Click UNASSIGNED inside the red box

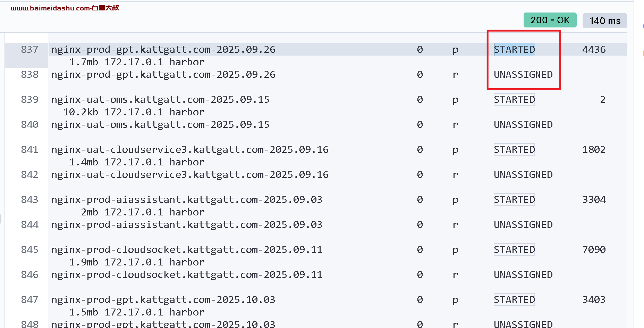tap(523, 74)
